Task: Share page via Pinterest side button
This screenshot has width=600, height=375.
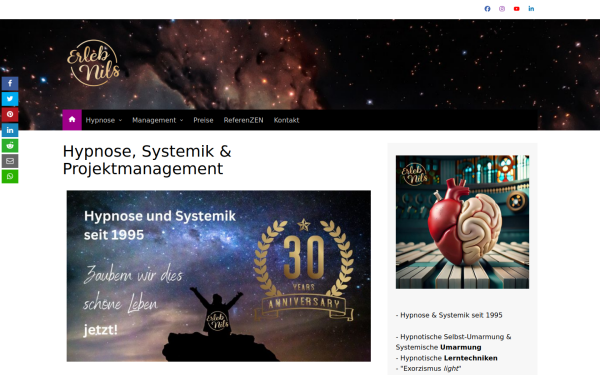Action: pyautogui.click(x=10, y=114)
